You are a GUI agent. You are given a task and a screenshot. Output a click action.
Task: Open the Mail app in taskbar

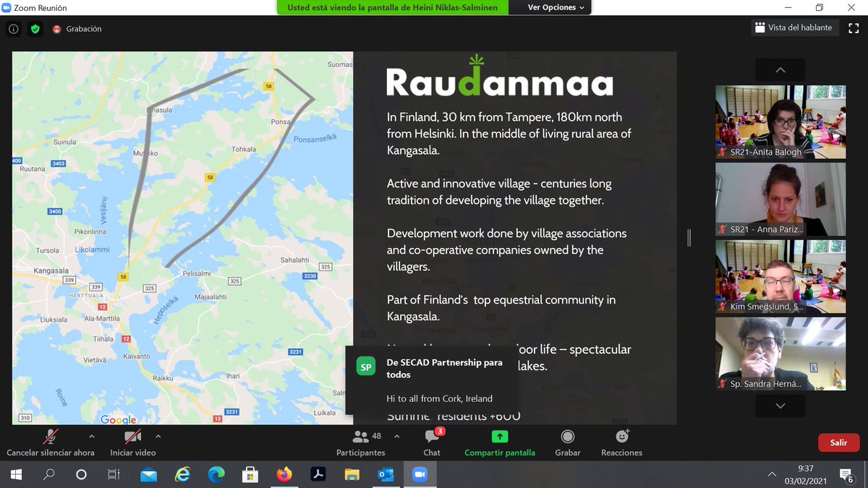[x=148, y=474]
